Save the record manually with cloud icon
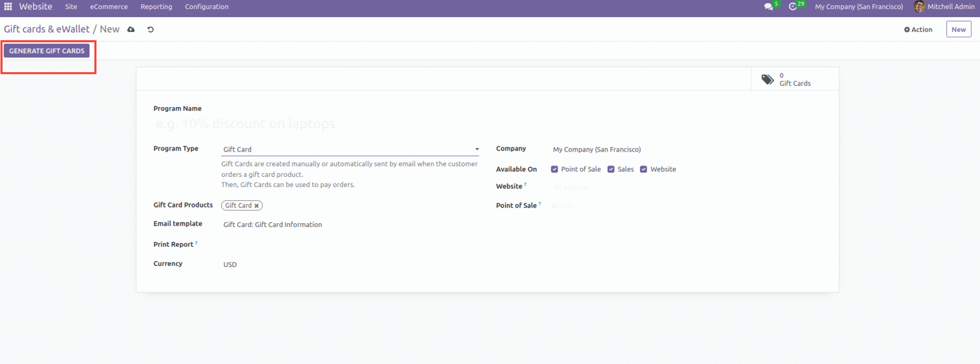The height and width of the screenshot is (364, 980). pos(131,29)
